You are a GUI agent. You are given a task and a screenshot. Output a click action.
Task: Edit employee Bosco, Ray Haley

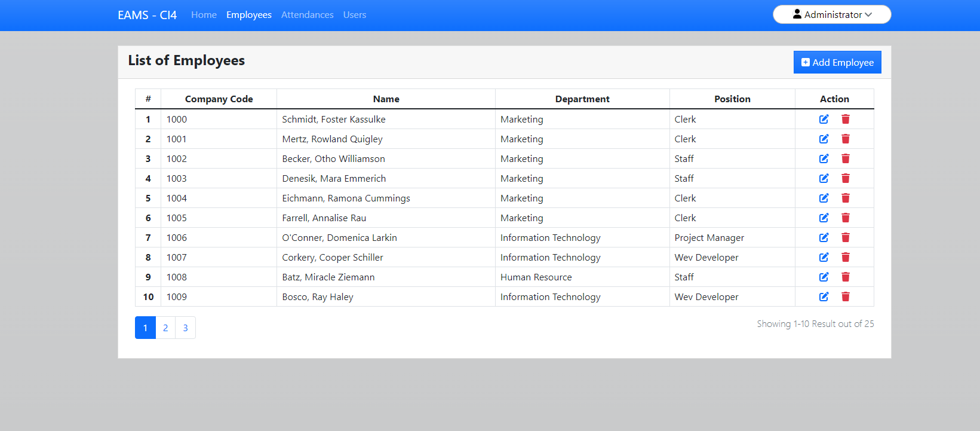824,296
